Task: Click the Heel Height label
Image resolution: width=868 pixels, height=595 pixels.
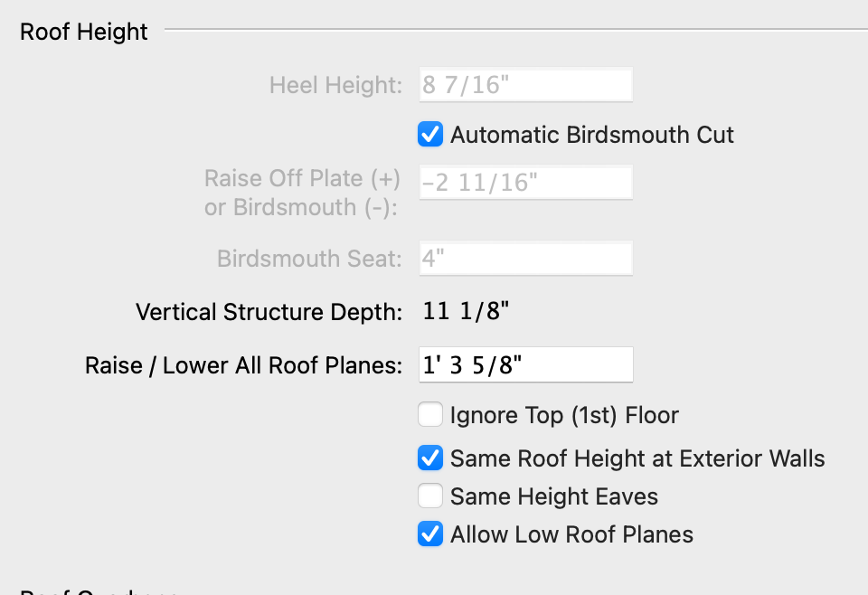Action: [335, 86]
